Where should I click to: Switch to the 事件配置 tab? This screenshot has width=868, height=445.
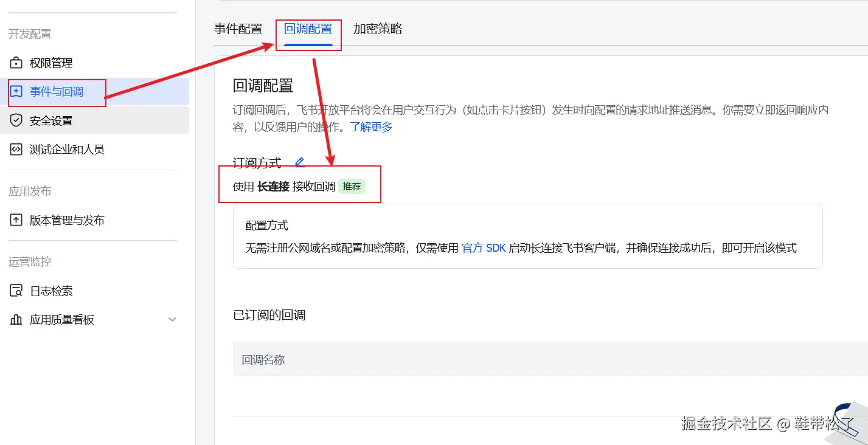point(238,29)
